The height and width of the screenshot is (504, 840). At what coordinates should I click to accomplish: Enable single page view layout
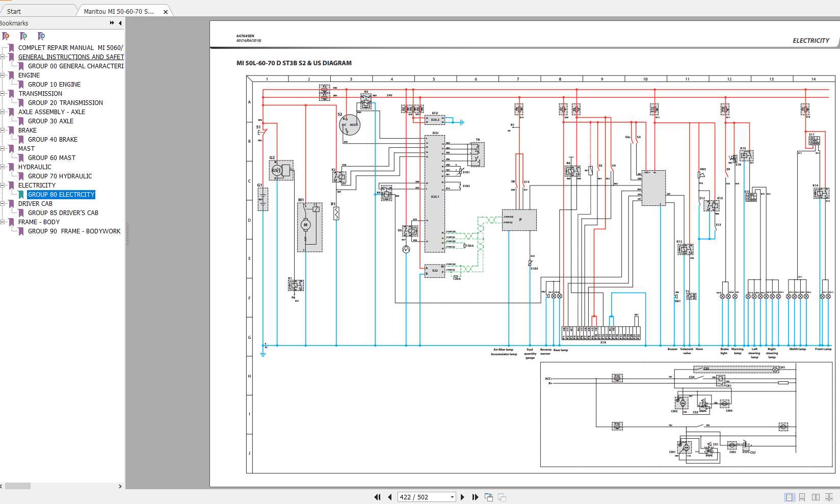point(790,497)
